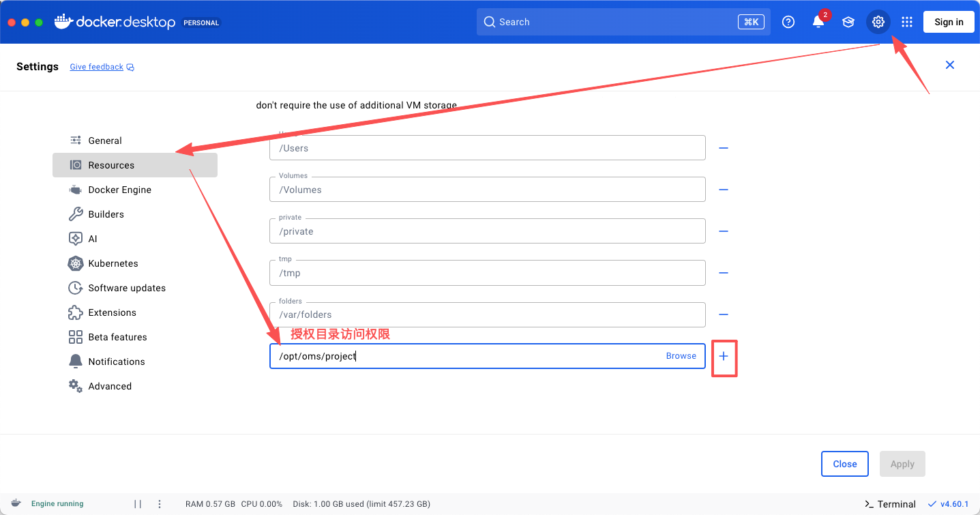The width and height of the screenshot is (980, 515).
Task: Click the Docker whale engine status icon
Action: (16, 503)
